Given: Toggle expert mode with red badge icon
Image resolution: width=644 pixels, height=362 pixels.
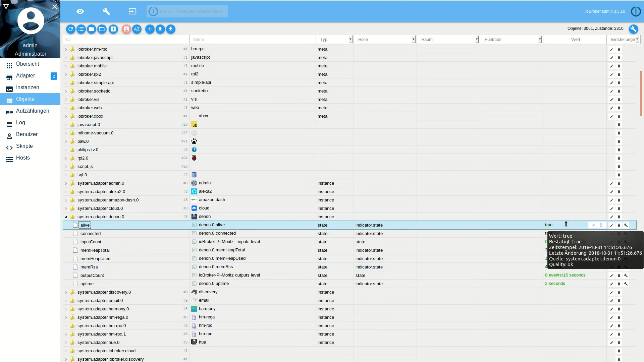Looking at the screenshot, I should pyautogui.click(x=126, y=29).
